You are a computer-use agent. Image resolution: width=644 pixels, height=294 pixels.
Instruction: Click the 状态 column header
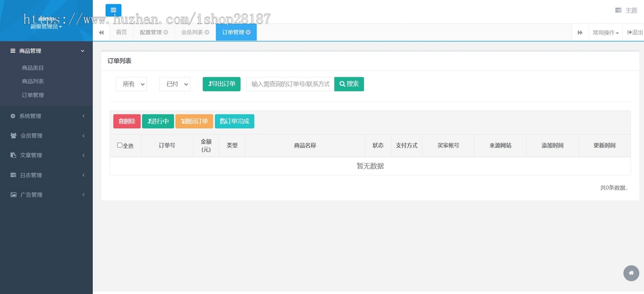point(378,146)
